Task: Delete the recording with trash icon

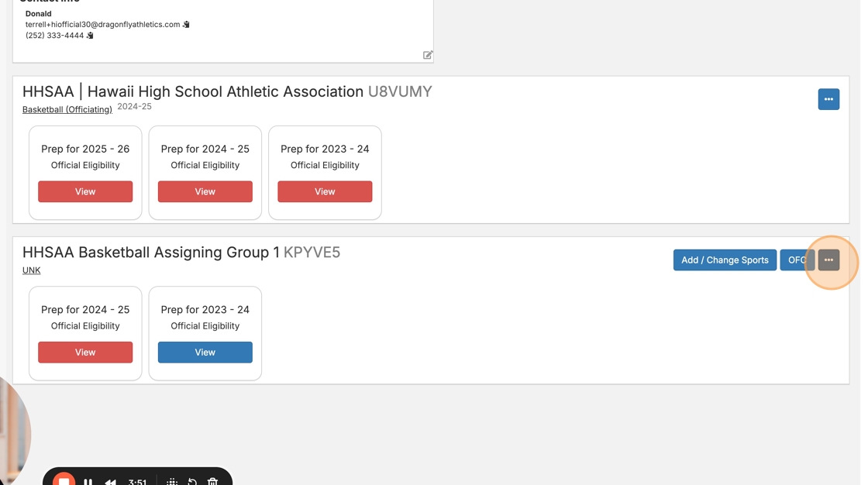Action: tap(212, 481)
